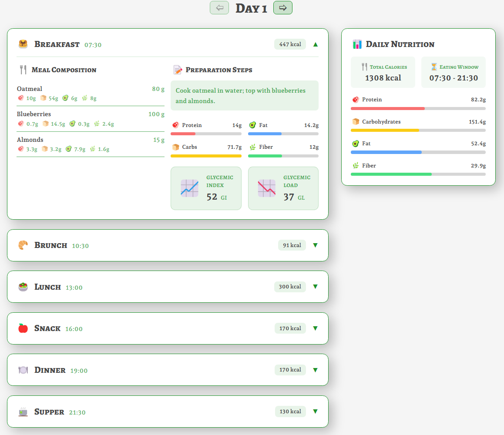Viewport: 504px width, 435px height.
Task: Click the Blueberries ingredient name
Action: [34, 114]
